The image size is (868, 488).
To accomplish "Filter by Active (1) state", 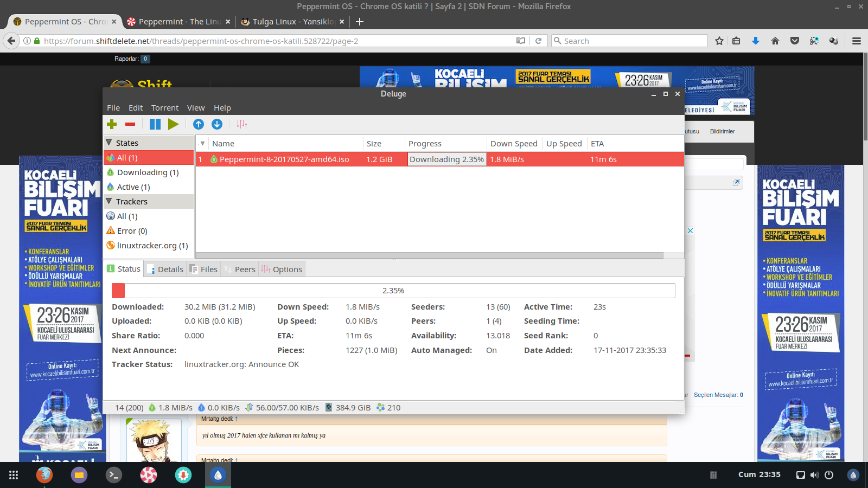I will pos(149,187).
